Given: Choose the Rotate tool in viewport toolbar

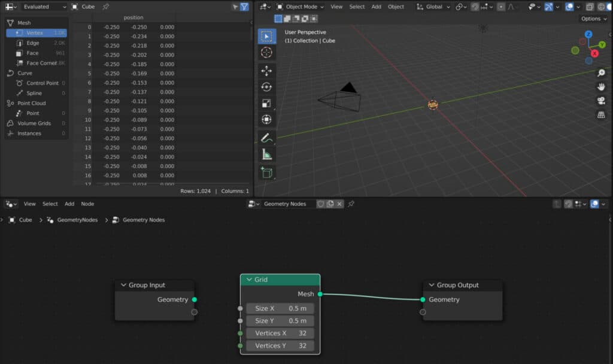Looking at the screenshot, I should 266,87.
